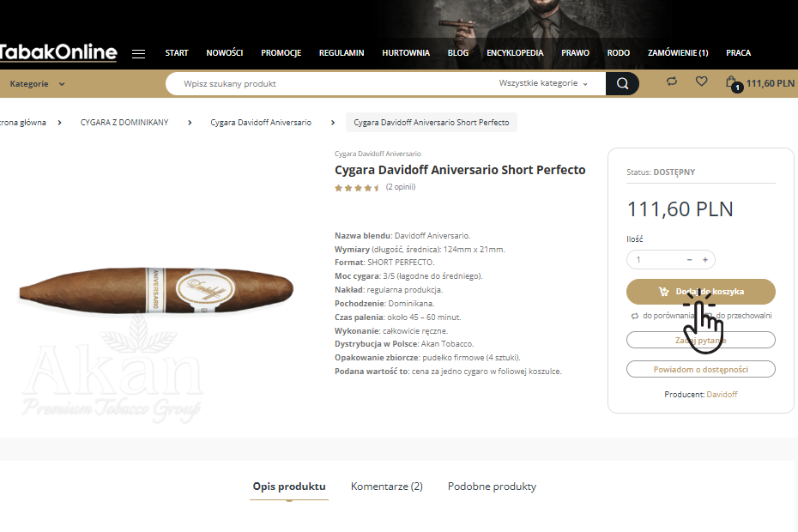Click the search magnifier button

tap(622, 83)
